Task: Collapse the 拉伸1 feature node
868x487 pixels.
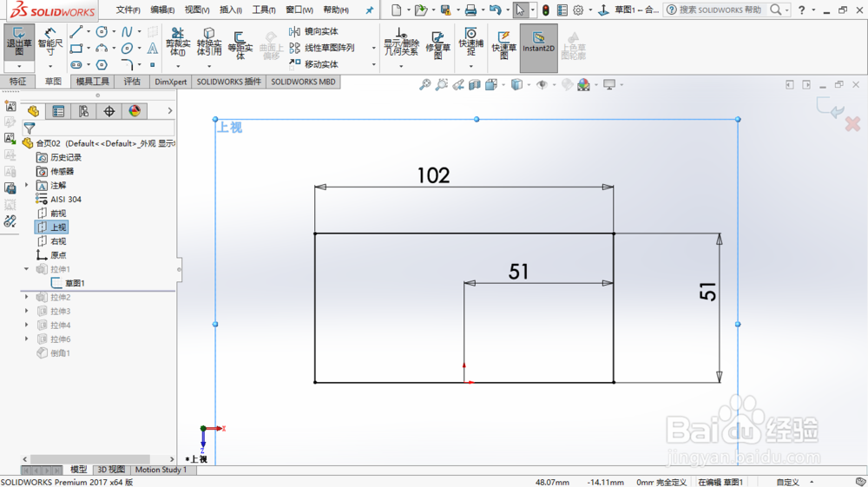Action: (x=27, y=269)
